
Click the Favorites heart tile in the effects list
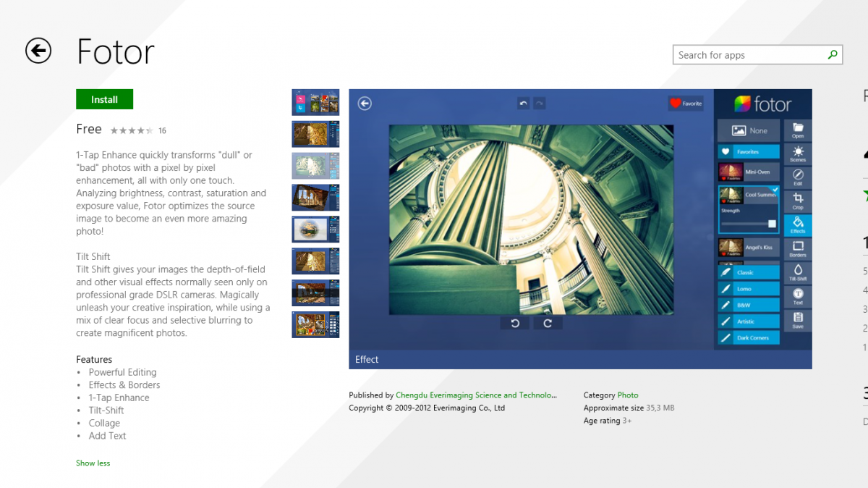pos(749,152)
